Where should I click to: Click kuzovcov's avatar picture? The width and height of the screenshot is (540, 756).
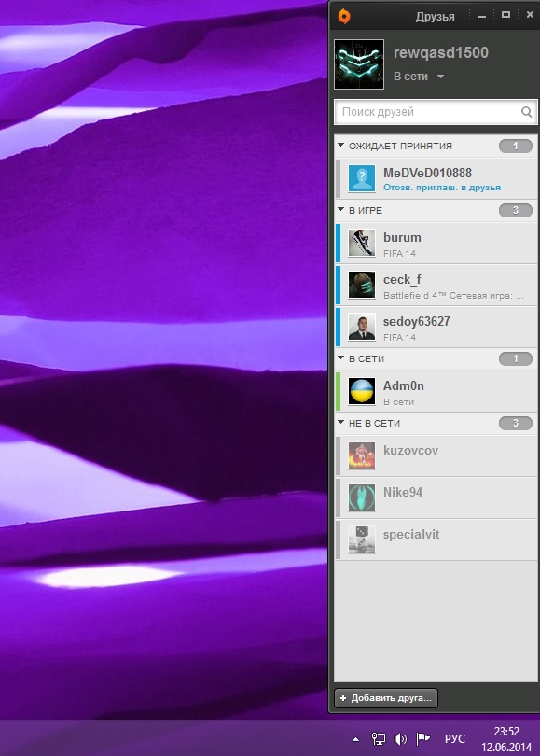click(362, 456)
